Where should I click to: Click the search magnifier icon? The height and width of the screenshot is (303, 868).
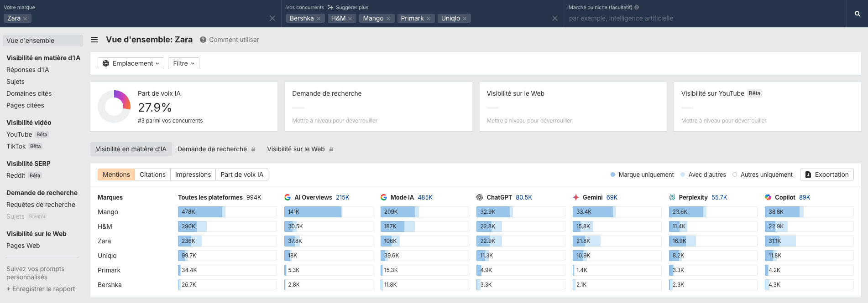point(857,14)
